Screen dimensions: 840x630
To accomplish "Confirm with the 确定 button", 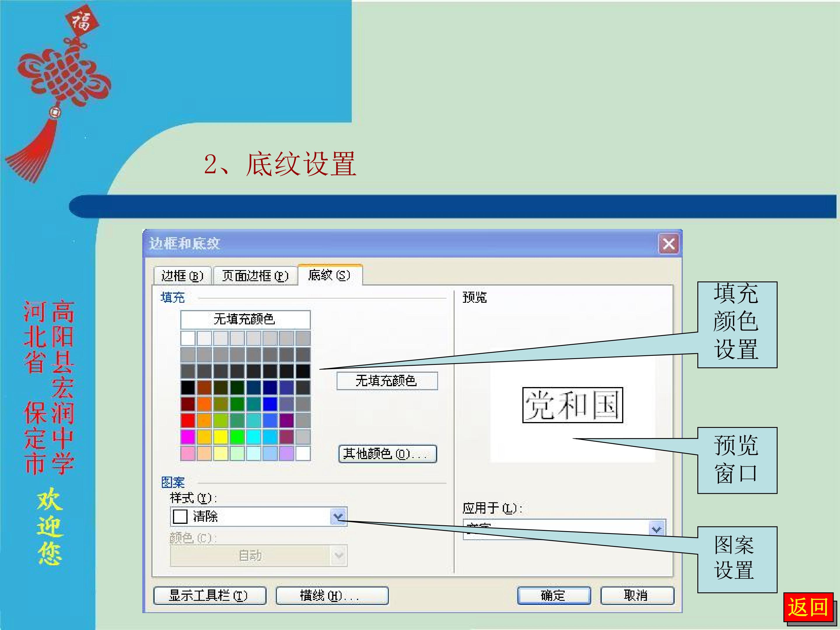I will (x=554, y=595).
